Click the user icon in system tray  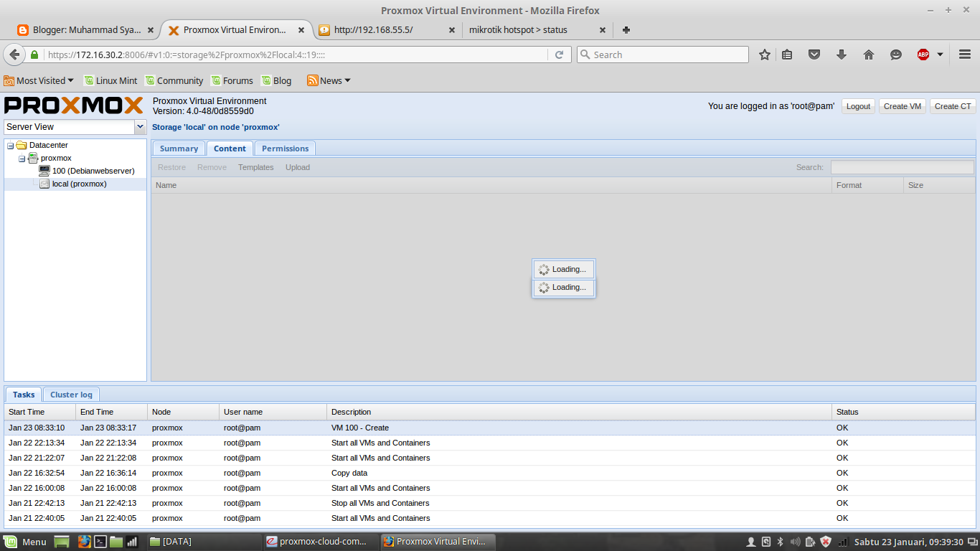[751, 542]
